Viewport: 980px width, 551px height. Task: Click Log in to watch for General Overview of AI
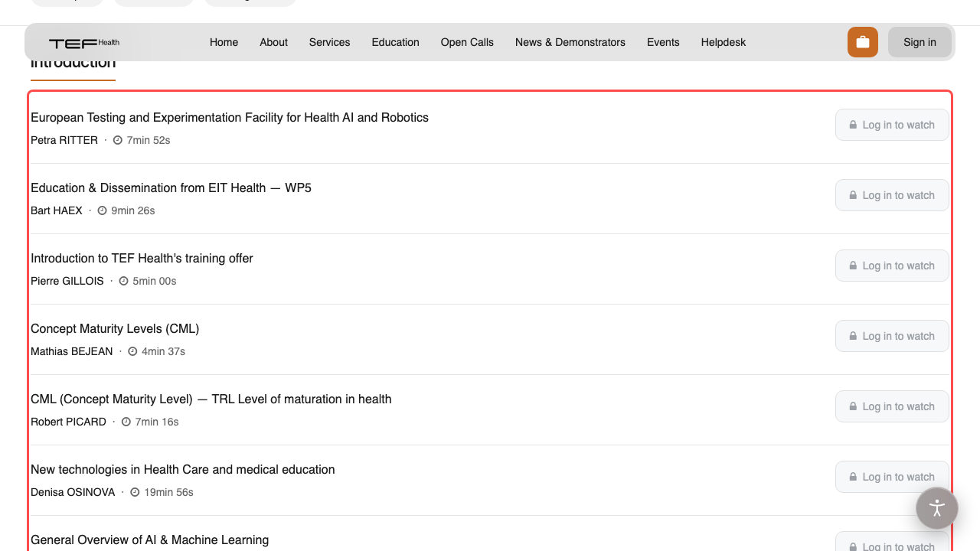[x=892, y=542]
